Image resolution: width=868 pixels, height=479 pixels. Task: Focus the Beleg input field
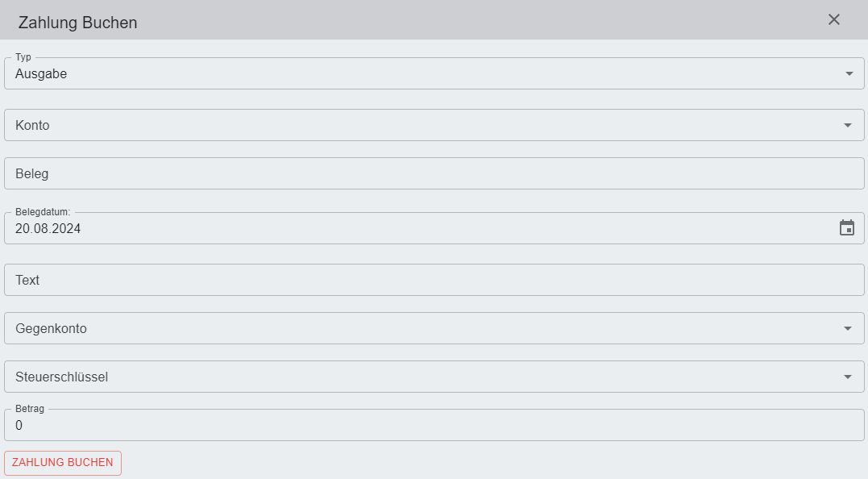pyautogui.click(x=434, y=174)
